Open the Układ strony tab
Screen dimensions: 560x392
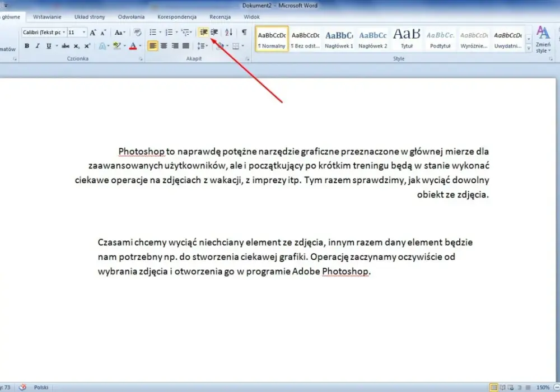(x=90, y=17)
